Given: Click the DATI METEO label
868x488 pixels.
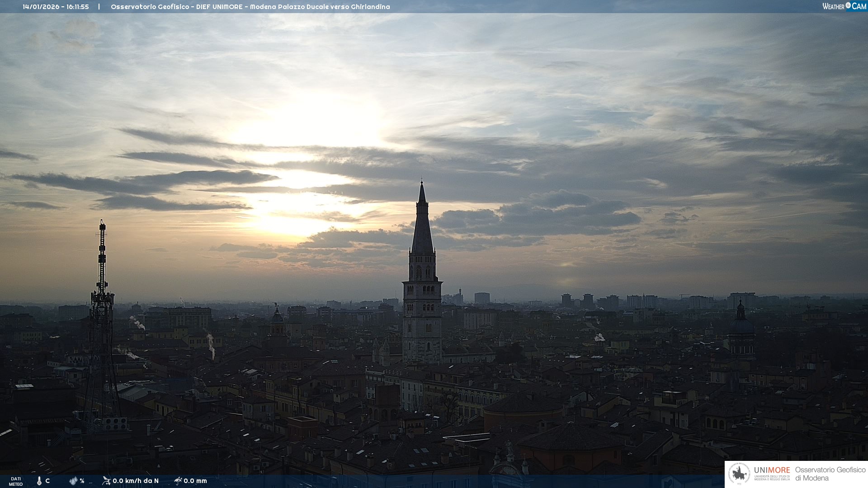Looking at the screenshot, I should (x=16, y=481).
